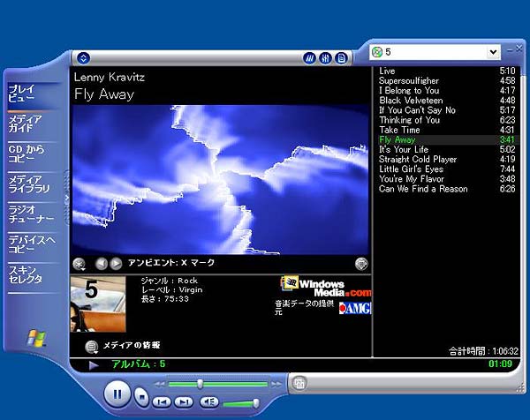
Task: Minimize the Windows Media Player window
Action: [x=510, y=50]
